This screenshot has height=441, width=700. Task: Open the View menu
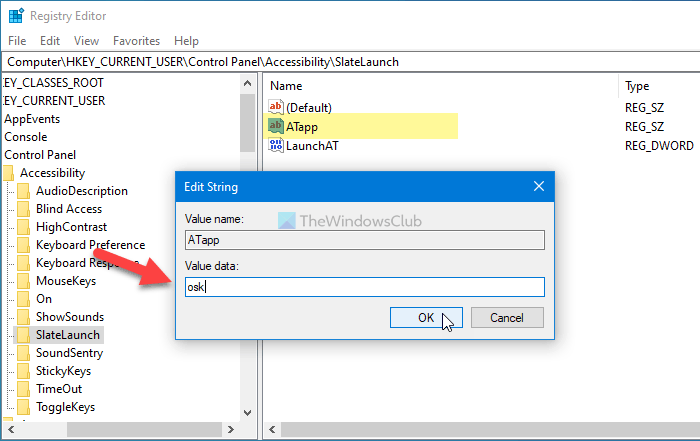click(87, 41)
